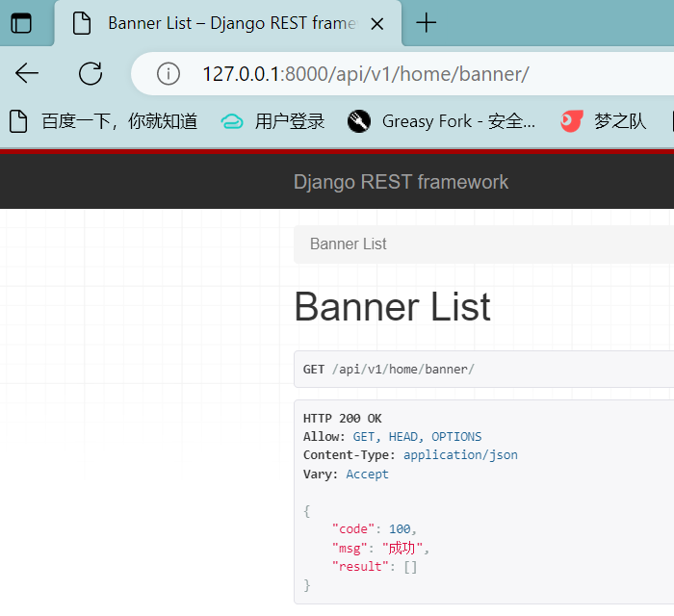Screen dimensions: 674x616
Task: Select the Banner List browser tab
Action: (x=228, y=23)
